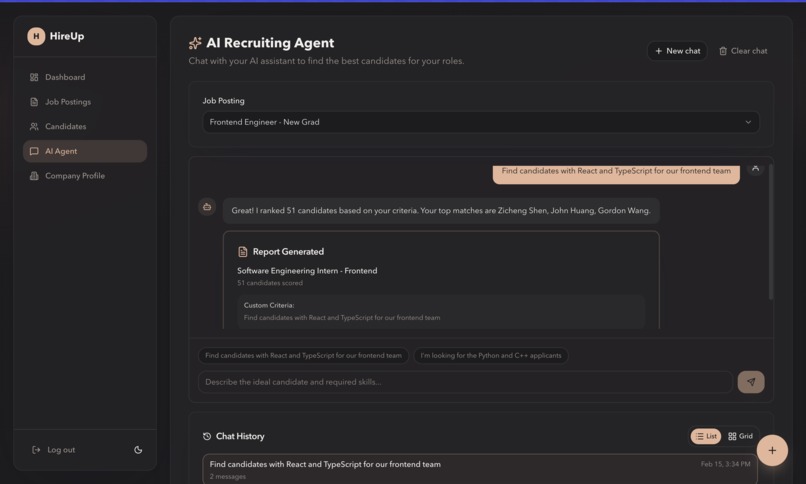Toggle dark mode moon icon

(x=138, y=450)
